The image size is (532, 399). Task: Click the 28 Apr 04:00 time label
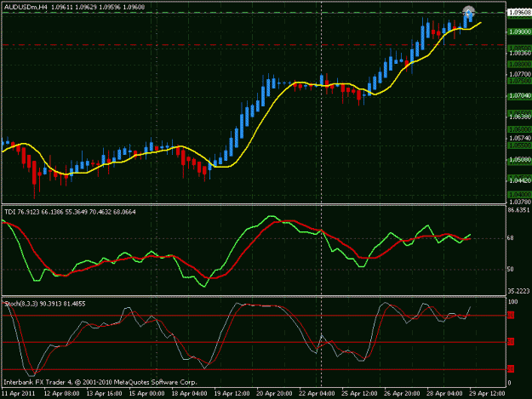tap(444, 394)
